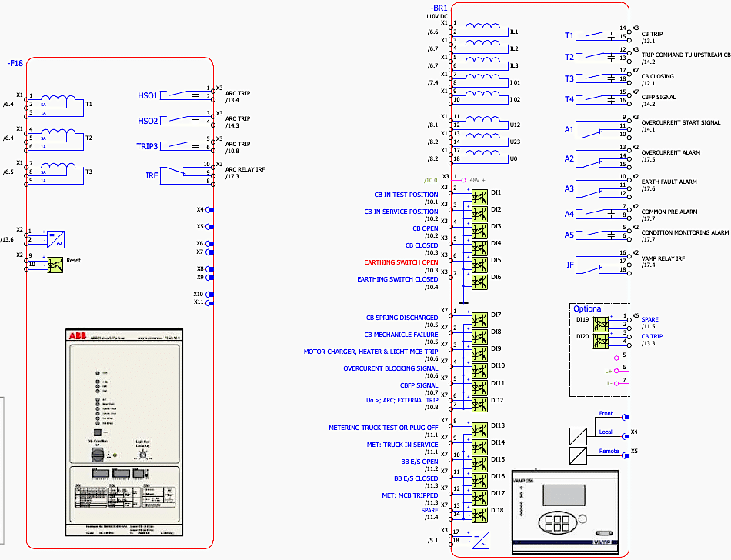
Task: Select the DI2 optocoupler input symbol
Action: click(479, 215)
